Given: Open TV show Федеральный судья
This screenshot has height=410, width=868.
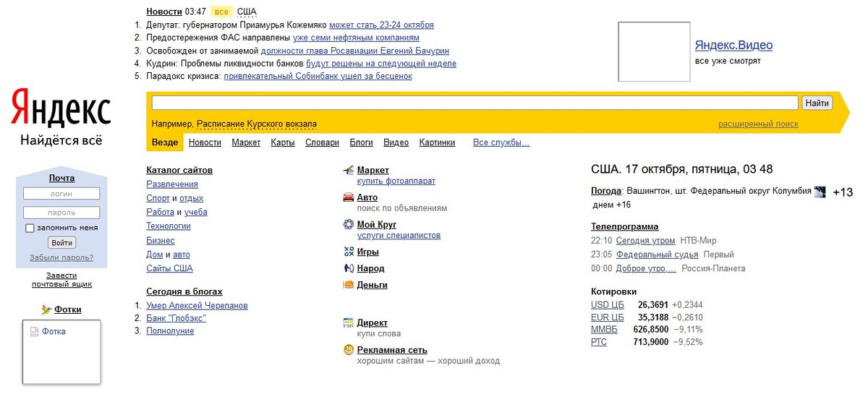Looking at the screenshot, I should (658, 255).
